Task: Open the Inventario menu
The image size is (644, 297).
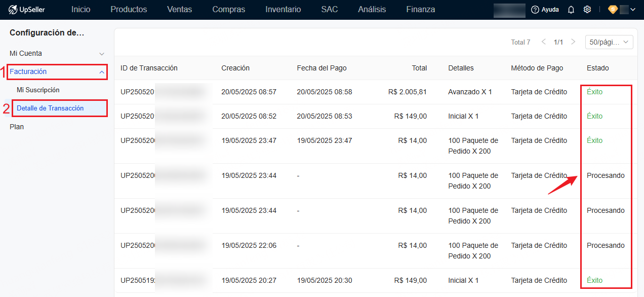Action: click(x=283, y=10)
